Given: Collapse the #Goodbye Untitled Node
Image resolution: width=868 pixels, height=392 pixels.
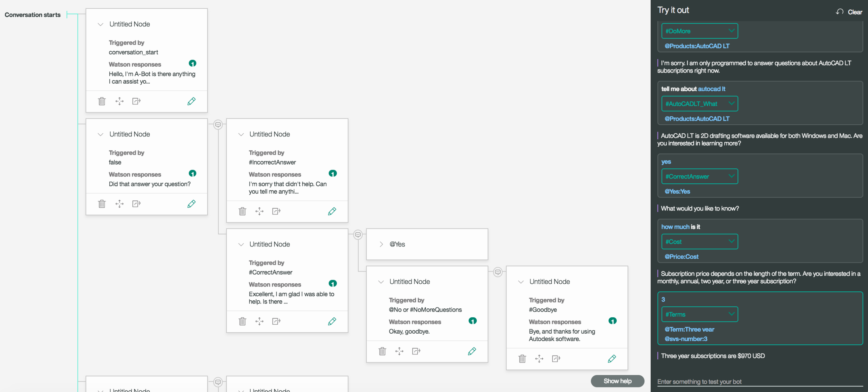Looking at the screenshot, I should pos(520,282).
